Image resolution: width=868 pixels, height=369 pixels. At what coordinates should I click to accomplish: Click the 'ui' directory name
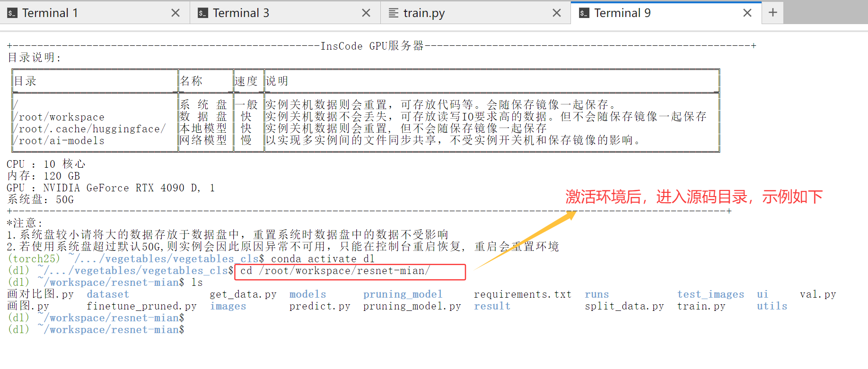[x=763, y=294]
